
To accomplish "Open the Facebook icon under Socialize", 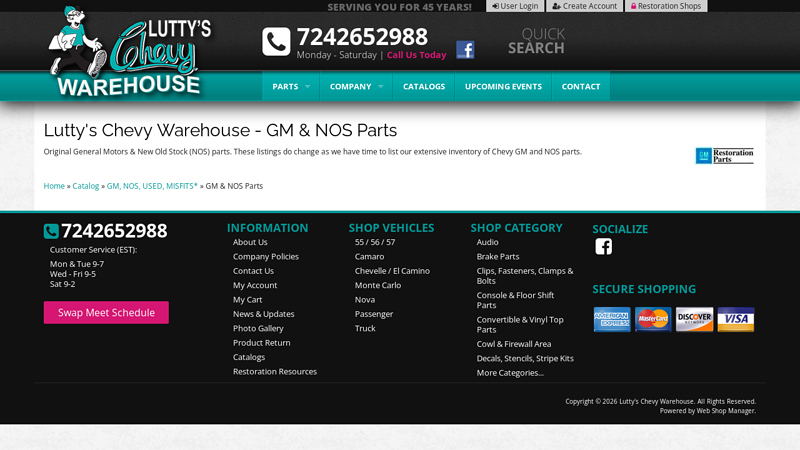I will click(x=603, y=247).
